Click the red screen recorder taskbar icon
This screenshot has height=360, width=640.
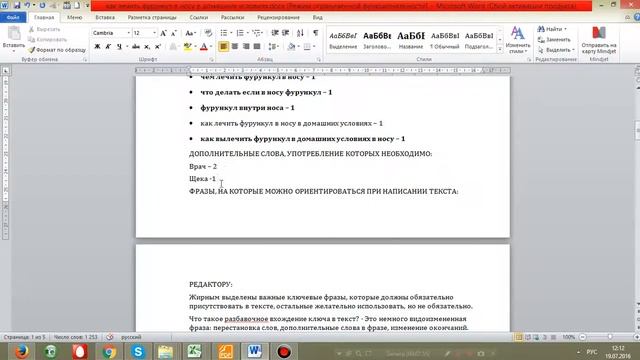click(284, 351)
